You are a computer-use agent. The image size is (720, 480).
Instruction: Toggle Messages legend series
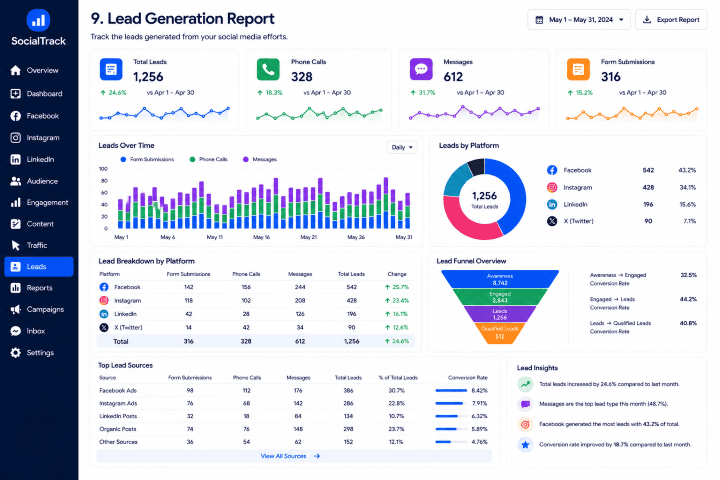260,159
